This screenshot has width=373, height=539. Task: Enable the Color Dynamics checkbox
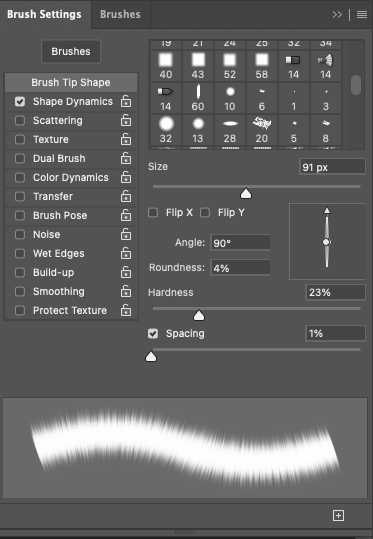pyautogui.click(x=20, y=177)
